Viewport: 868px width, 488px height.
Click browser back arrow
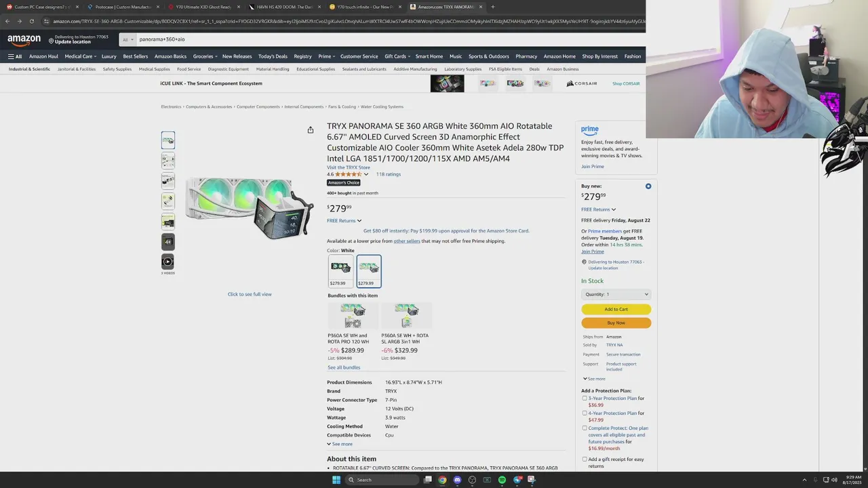[7, 21]
